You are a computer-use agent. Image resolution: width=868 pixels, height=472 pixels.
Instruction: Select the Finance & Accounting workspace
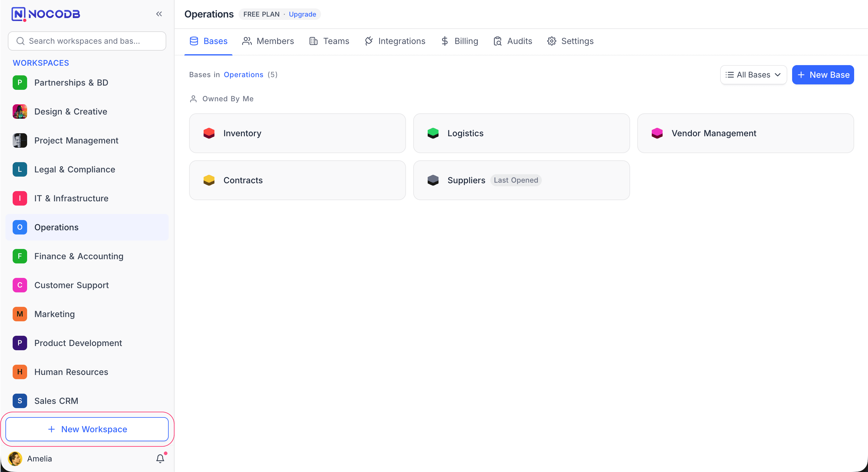(79, 256)
